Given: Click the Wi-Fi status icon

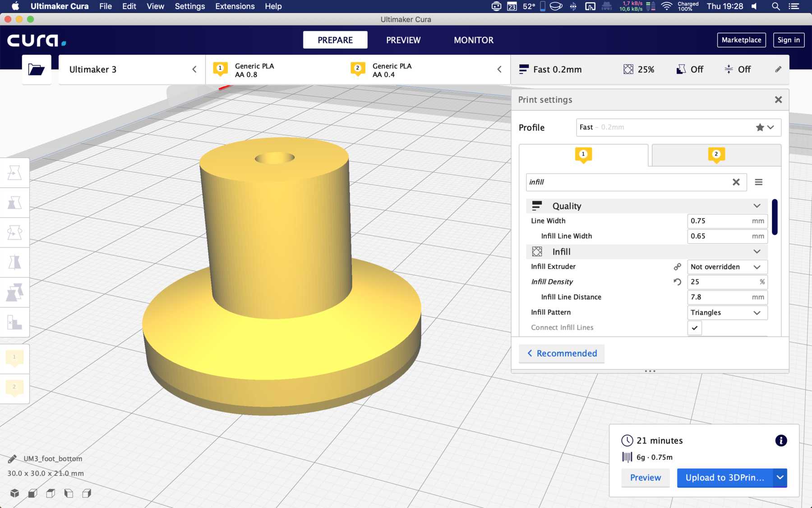Looking at the screenshot, I should pyautogui.click(x=666, y=6).
